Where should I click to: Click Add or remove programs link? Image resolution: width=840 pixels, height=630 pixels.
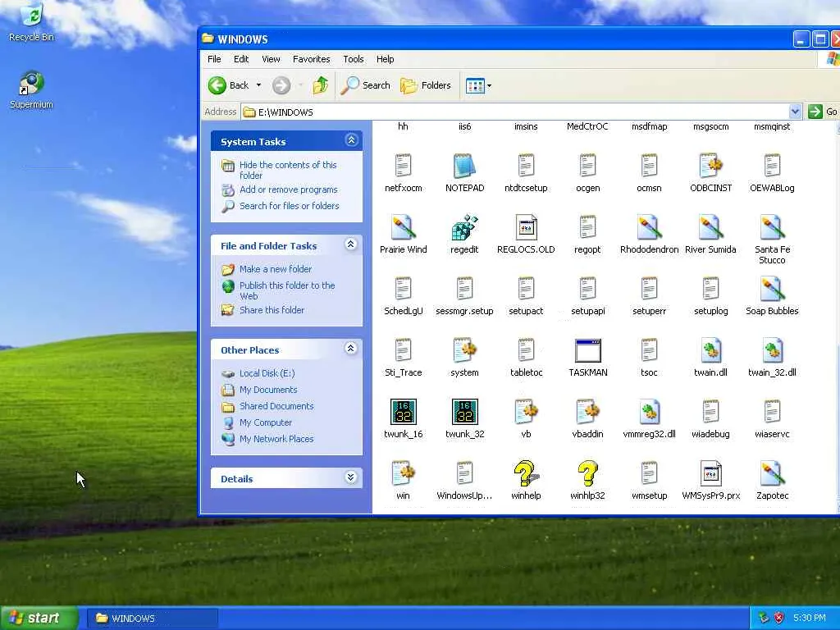click(x=288, y=189)
